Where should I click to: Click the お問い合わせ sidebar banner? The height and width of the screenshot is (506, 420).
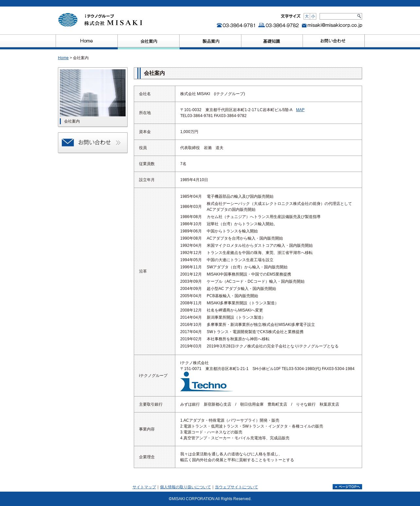[93, 143]
